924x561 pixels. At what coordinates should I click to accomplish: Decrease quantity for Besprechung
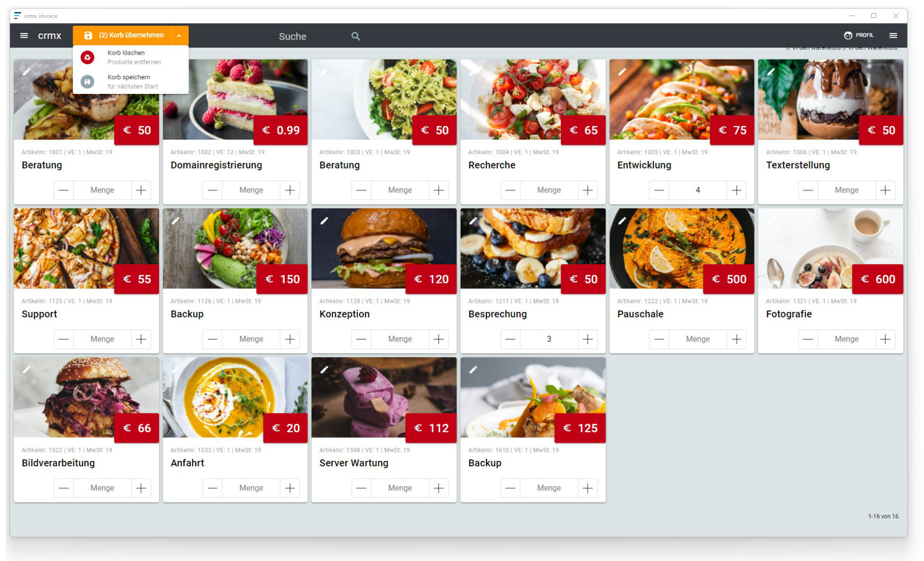[510, 339]
